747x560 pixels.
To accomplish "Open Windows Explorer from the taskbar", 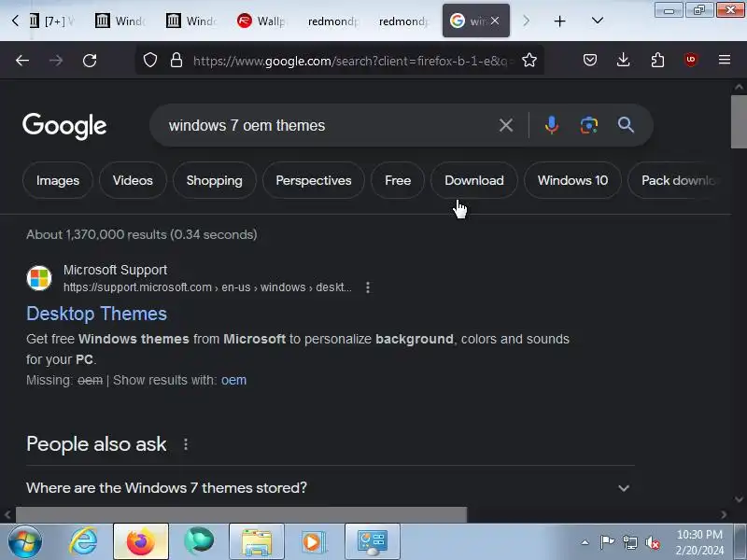I will point(257,542).
